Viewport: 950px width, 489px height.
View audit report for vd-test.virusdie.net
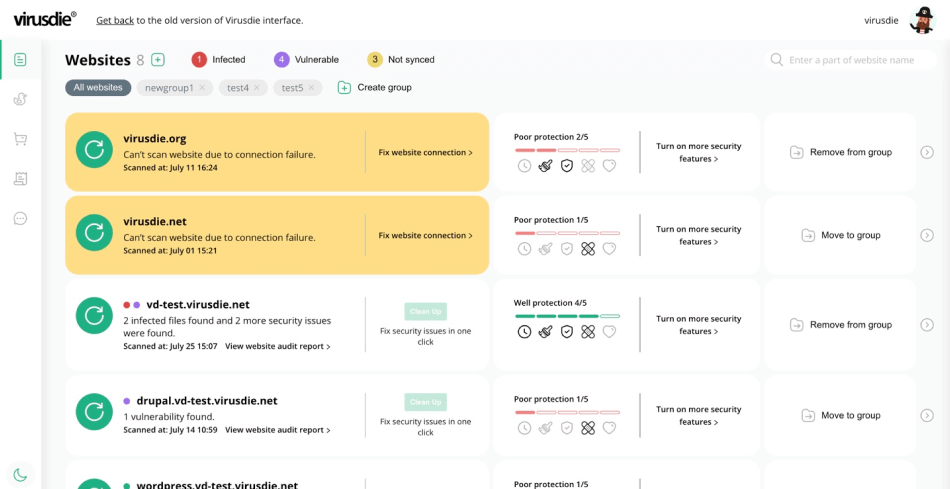278,347
